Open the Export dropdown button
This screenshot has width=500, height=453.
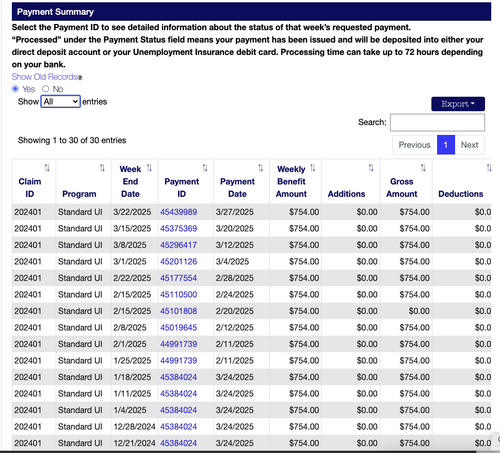tap(458, 104)
